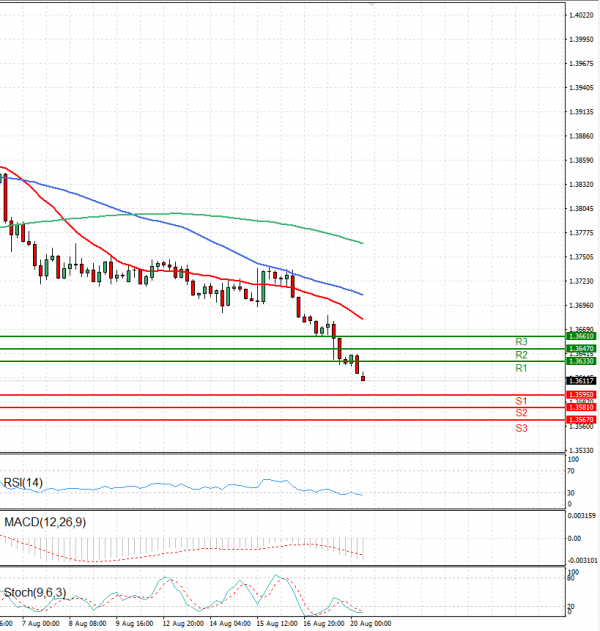Image resolution: width=600 pixels, height=631 pixels.
Task: Click the 12 Aug 20:00 time label
Action: [183, 623]
